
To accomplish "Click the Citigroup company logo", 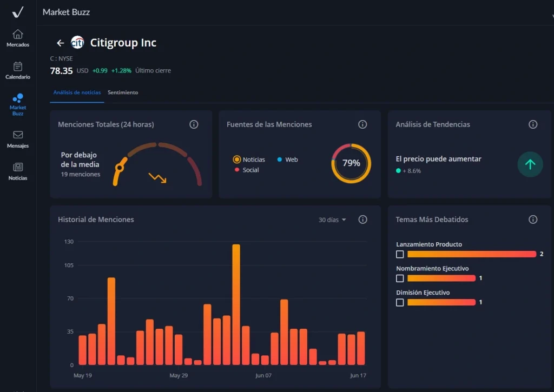I will (x=77, y=42).
